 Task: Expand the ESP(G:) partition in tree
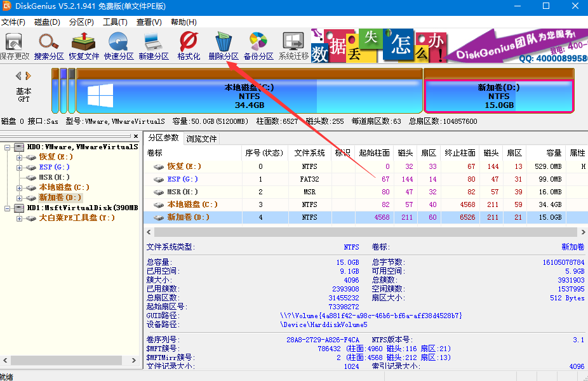(19, 167)
